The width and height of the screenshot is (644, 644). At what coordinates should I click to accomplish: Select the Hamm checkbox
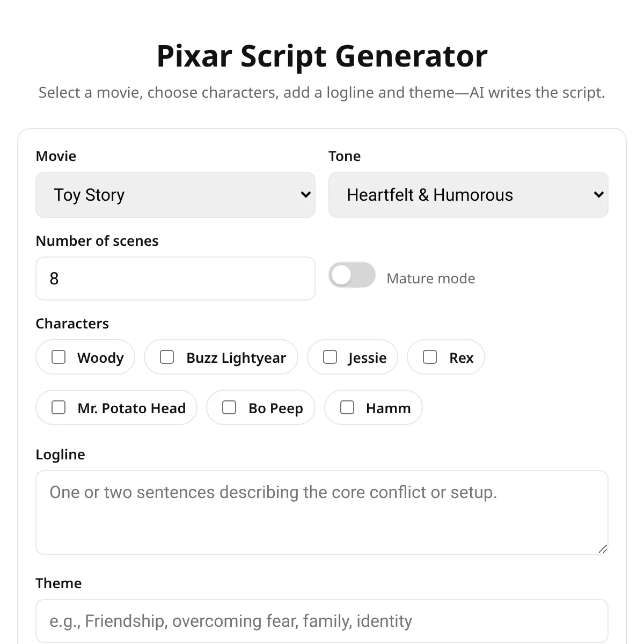[x=347, y=407]
